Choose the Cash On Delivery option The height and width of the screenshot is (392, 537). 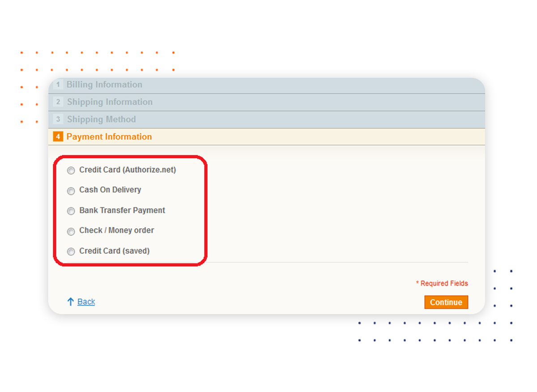coord(71,191)
